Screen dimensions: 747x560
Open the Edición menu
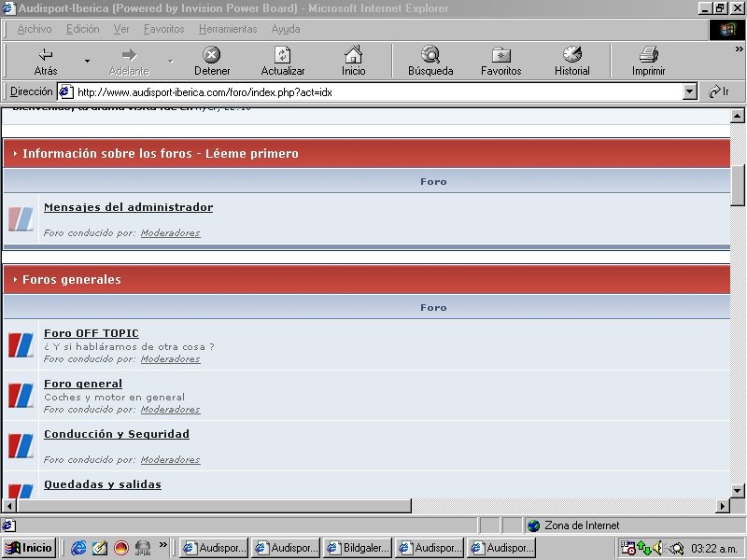[x=82, y=29]
